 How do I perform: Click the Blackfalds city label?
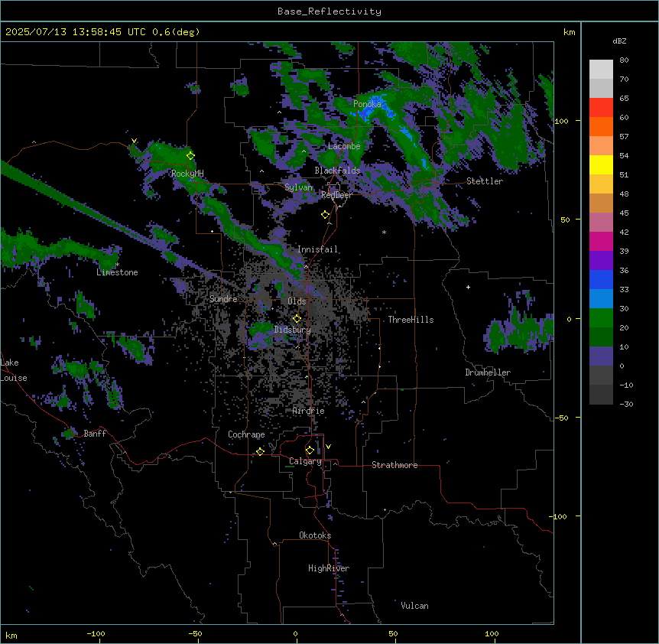[337, 171]
